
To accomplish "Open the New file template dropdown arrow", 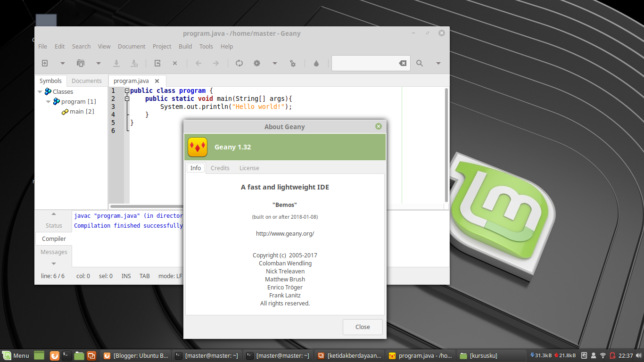I will 62,63.
